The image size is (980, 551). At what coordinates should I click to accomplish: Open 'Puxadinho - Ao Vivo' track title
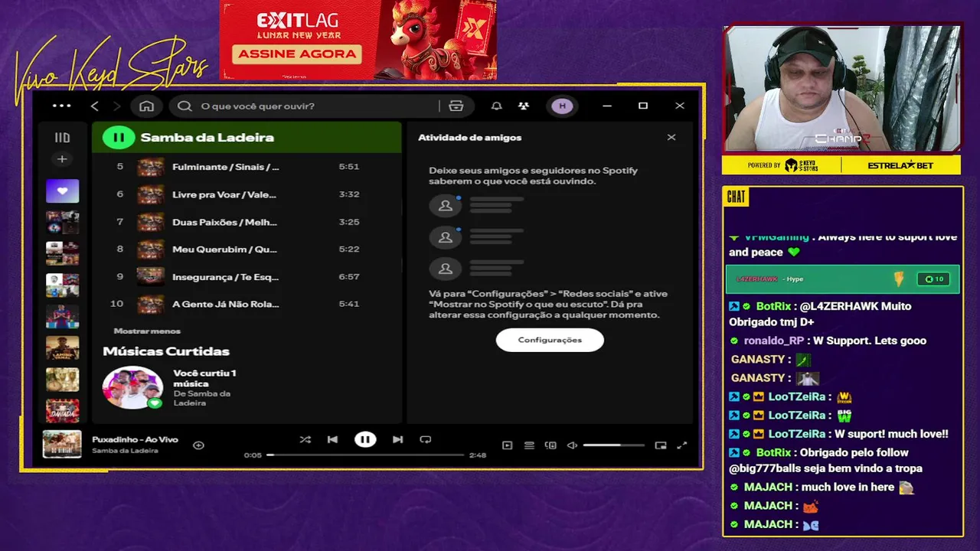click(x=135, y=439)
